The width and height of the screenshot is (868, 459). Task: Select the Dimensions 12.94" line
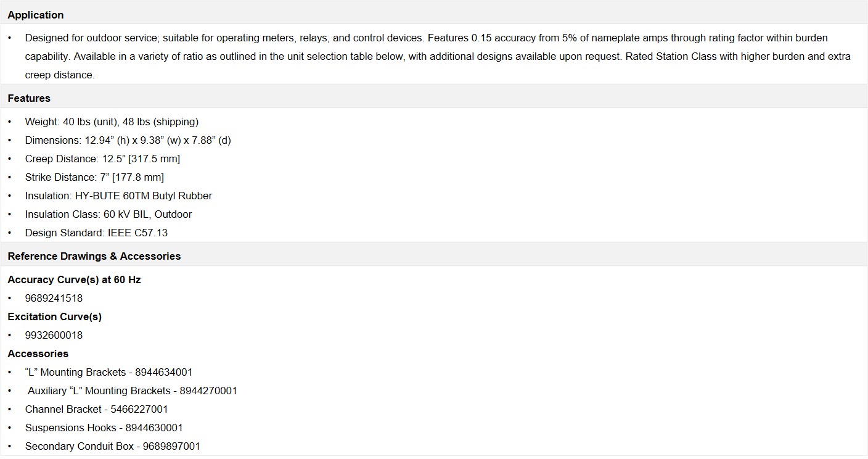128,140
